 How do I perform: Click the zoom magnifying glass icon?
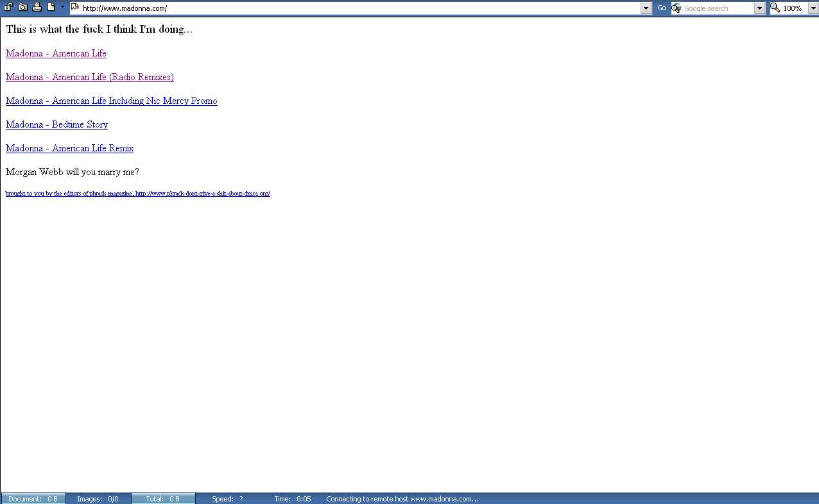[x=775, y=8]
